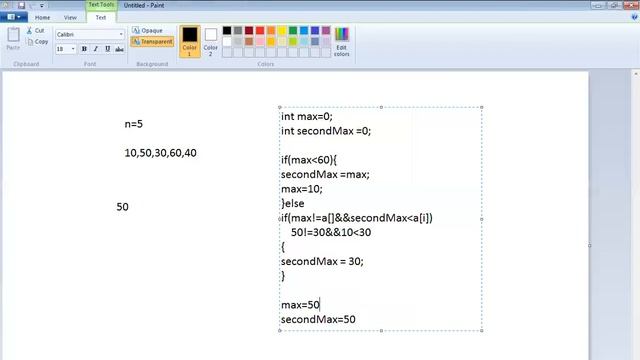The width and height of the screenshot is (640, 360).
Task: Click the line 'secondMax = 30;'
Action: [322, 262]
